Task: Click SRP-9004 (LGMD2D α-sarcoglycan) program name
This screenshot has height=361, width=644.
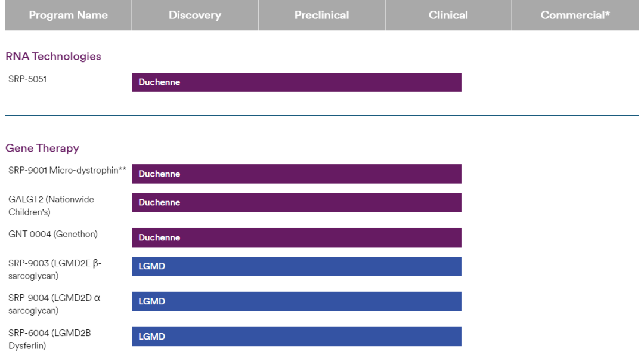Action: click(56, 304)
